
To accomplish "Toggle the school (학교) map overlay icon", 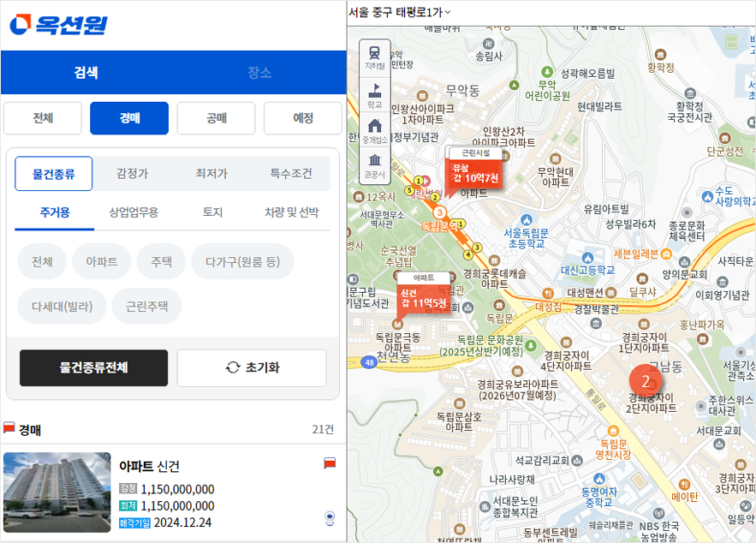I will (374, 92).
